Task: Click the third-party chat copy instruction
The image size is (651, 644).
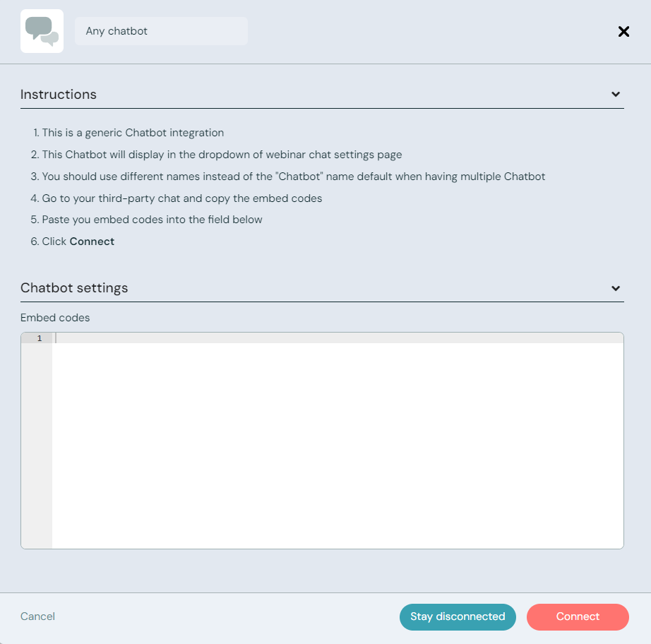Action: pyautogui.click(x=181, y=198)
